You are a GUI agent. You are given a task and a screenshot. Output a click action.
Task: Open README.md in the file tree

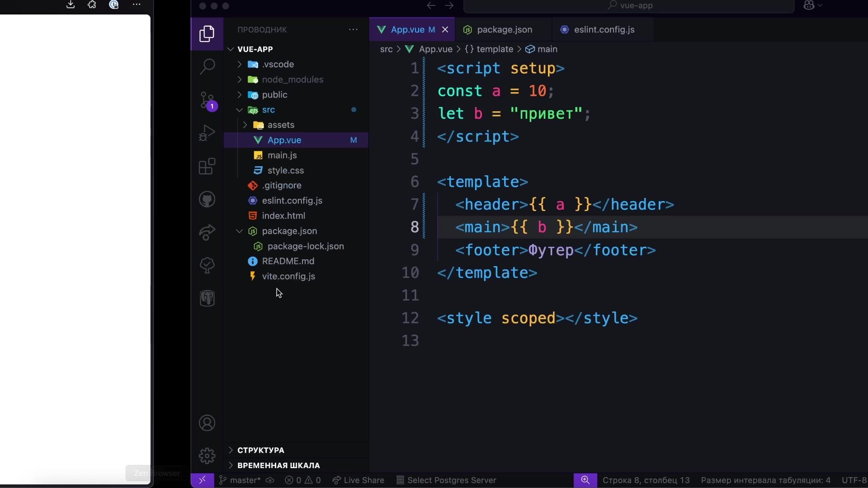[296, 261]
